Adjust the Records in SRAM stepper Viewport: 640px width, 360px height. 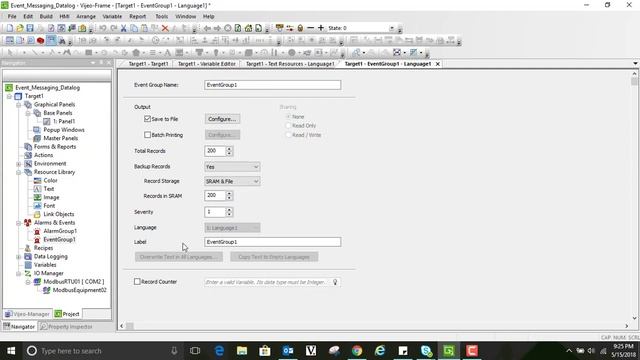pyautogui.click(x=229, y=196)
